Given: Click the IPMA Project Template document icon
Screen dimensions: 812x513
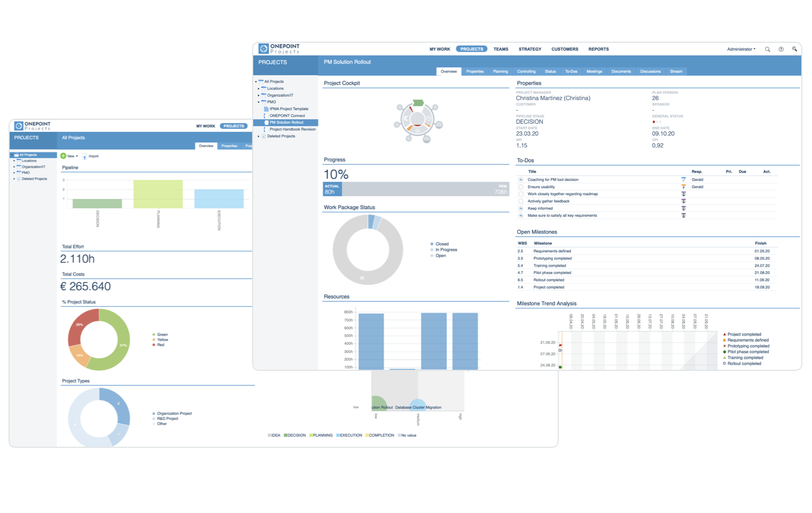Looking at the screenshot, I should [266, 109].
